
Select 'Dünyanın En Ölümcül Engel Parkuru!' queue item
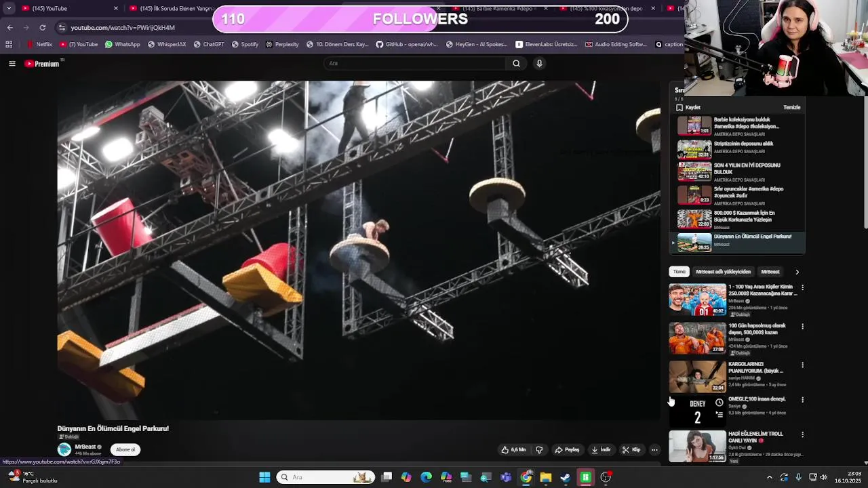pyautogui.click(x=737, y=242)
